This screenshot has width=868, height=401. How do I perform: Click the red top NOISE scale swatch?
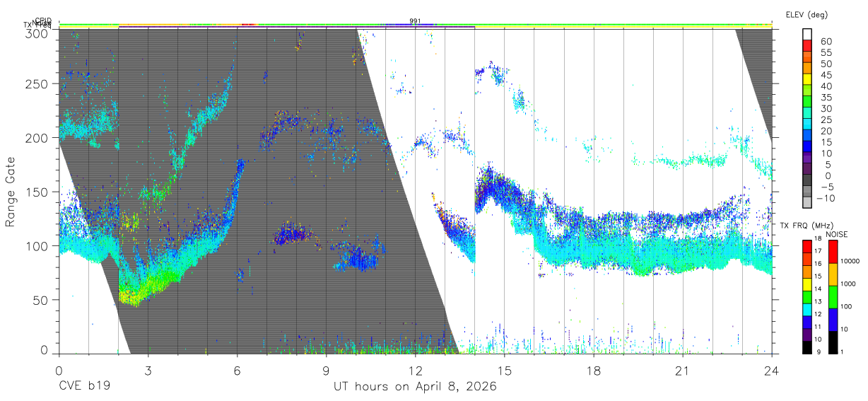(x=833, y=252)
